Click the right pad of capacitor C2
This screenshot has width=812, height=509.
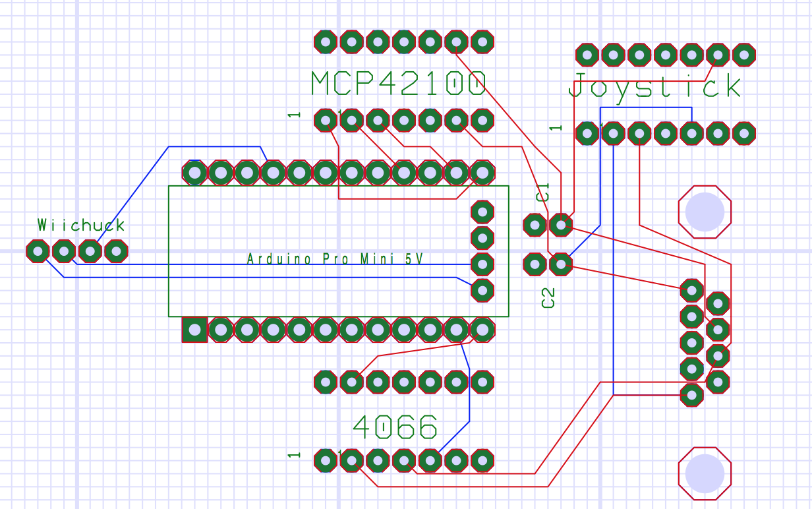click(561, 264)
